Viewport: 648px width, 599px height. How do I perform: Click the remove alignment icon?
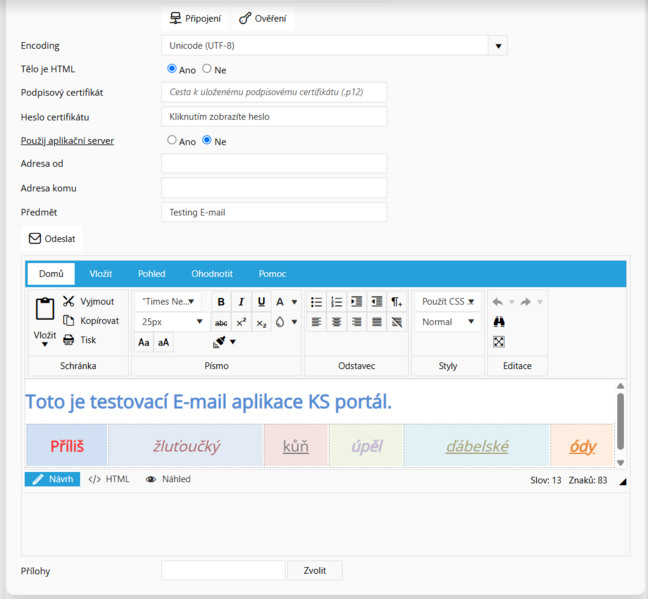pyautogui.click(x=396, y=322)
